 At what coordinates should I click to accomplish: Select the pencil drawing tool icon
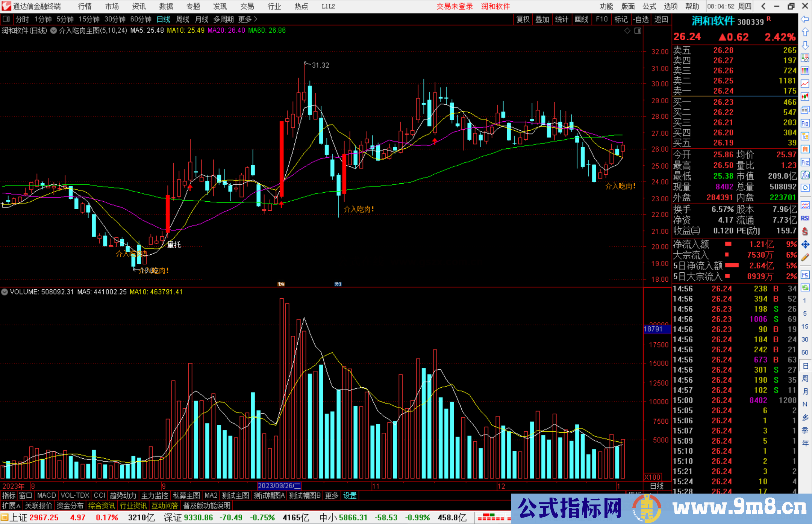tap(805, 257)
